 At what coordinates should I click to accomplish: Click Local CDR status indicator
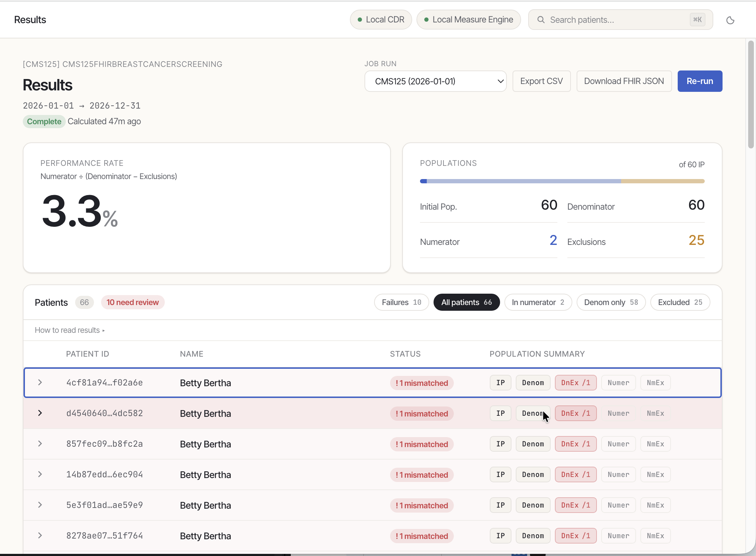(381, 20)
